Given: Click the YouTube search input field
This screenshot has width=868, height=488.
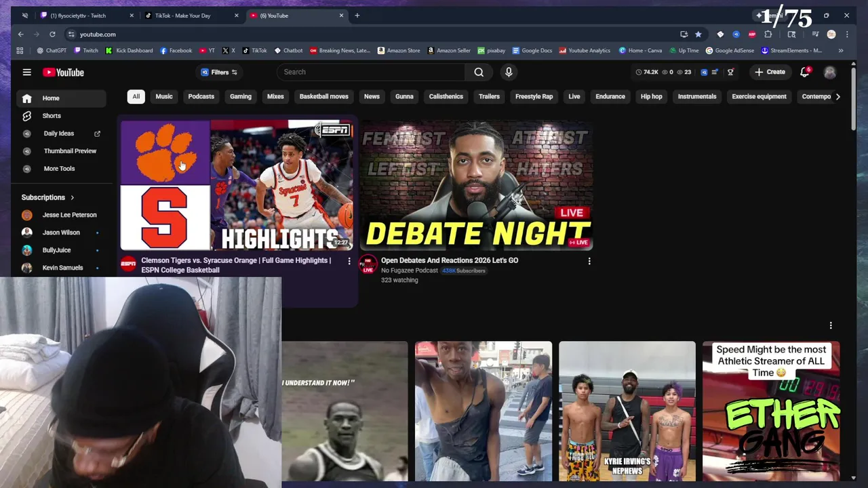Looking at the screenshot, I should point(371,72).
